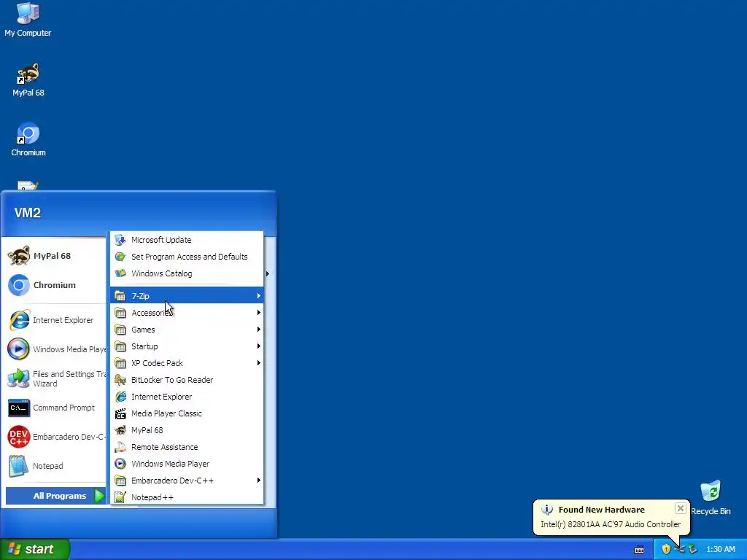Open Set Program Access and Defaults
747x560 pixels.
(x=187, y=257)
